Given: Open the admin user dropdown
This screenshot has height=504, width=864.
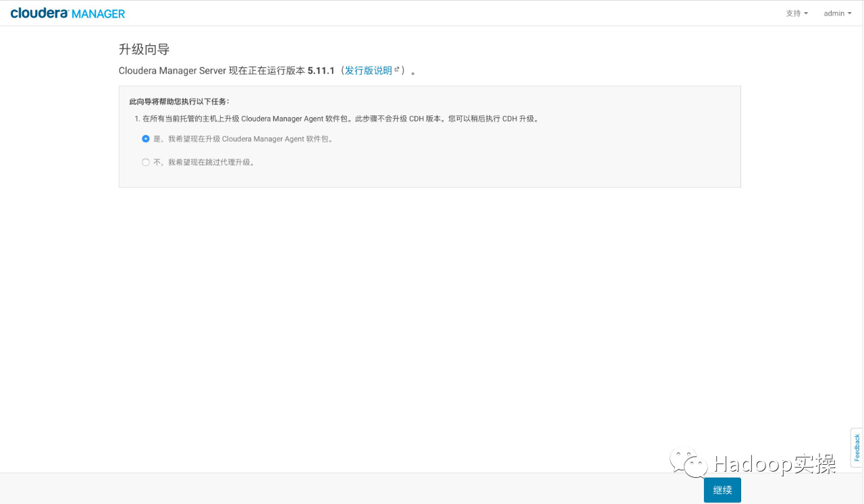Looking at the screenshot, I should 838,13.
